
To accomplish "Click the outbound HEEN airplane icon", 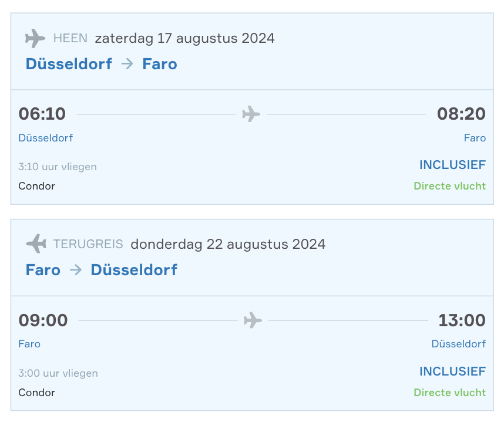I will tap(35, 39).
